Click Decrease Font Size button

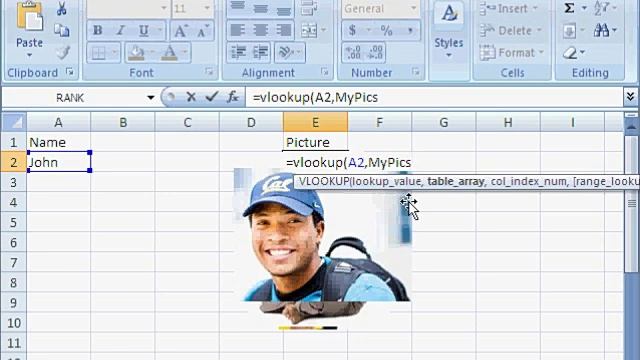click(203, 31)
